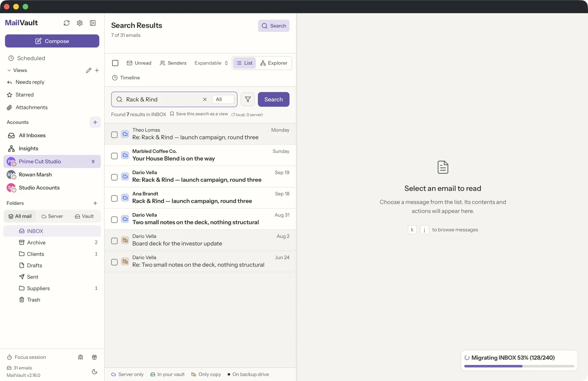Check the Theo Lomas email checkbox
The image size is (588, 381).
114,134
